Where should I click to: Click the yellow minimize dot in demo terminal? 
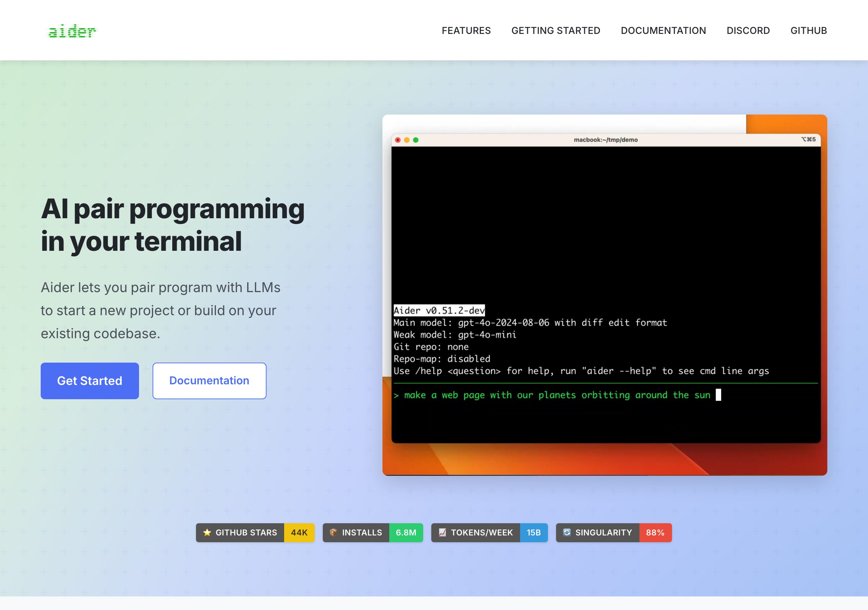[407, 140]
